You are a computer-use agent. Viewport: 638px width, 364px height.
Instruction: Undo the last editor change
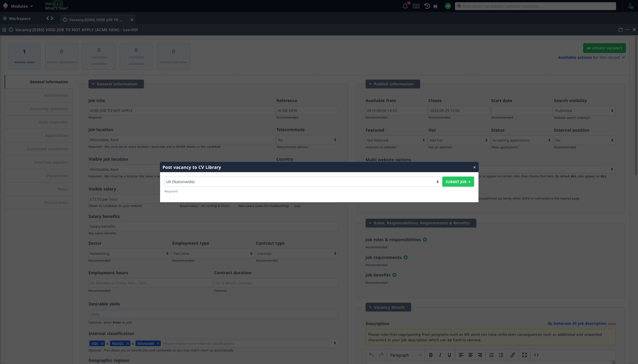point(371,355)
